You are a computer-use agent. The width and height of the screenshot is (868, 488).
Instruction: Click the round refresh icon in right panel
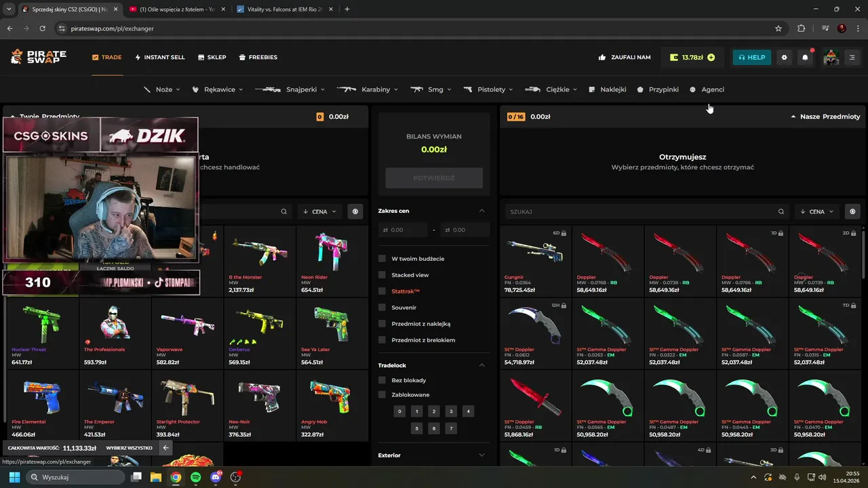click(852, 211)
